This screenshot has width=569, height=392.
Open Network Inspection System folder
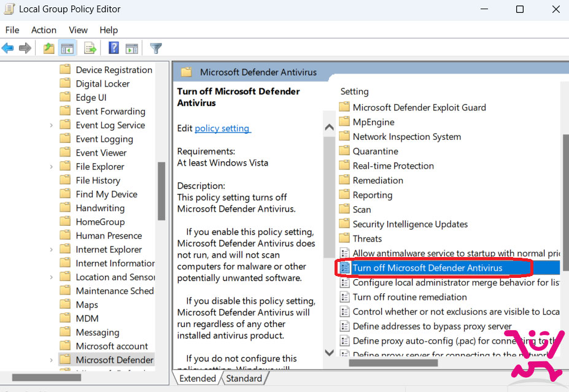[407, 137]
